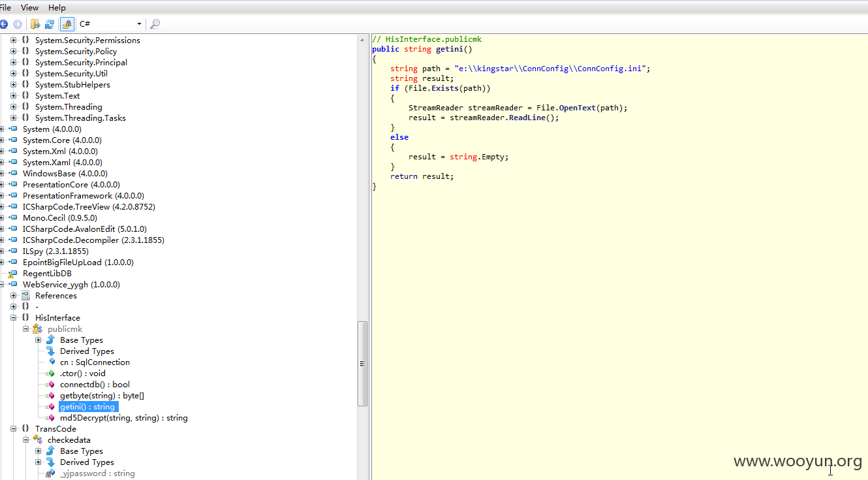The height and width of the screenshot is (480, 868).
Task: Click the getbyte(string) method icon
Action: pyautogui.click(x=50, y=396)
